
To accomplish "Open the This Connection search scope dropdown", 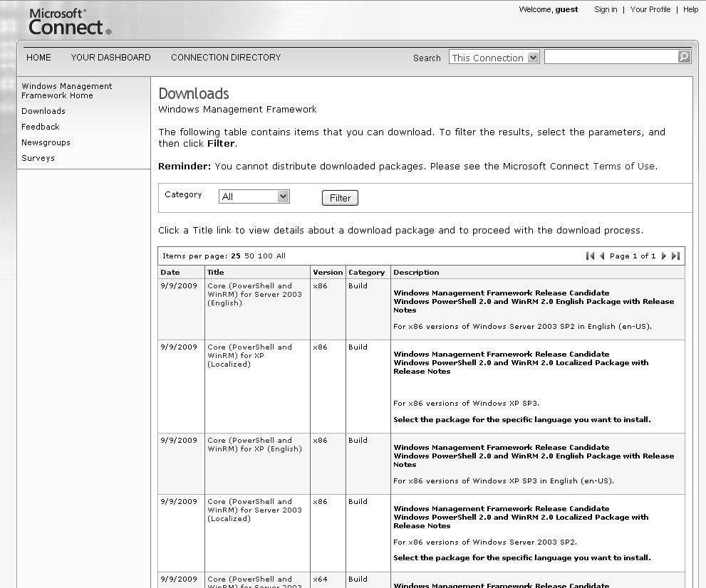I will [x=494, y=58].
